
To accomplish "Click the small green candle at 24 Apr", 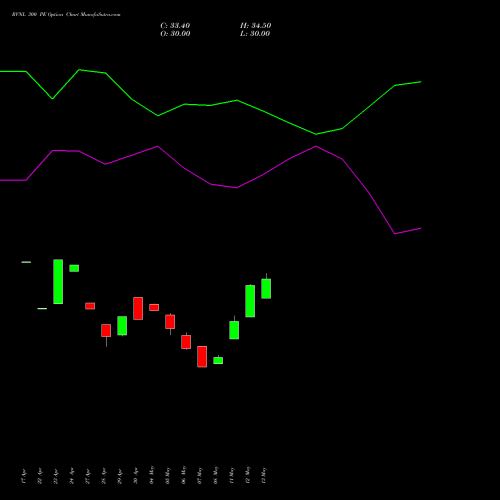I will click(x=74, y=268).
